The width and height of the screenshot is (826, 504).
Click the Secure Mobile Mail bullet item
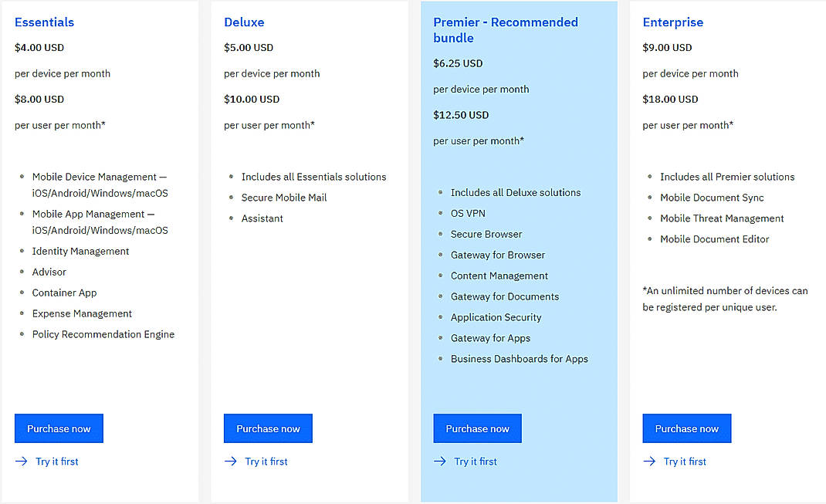[283, 197]
